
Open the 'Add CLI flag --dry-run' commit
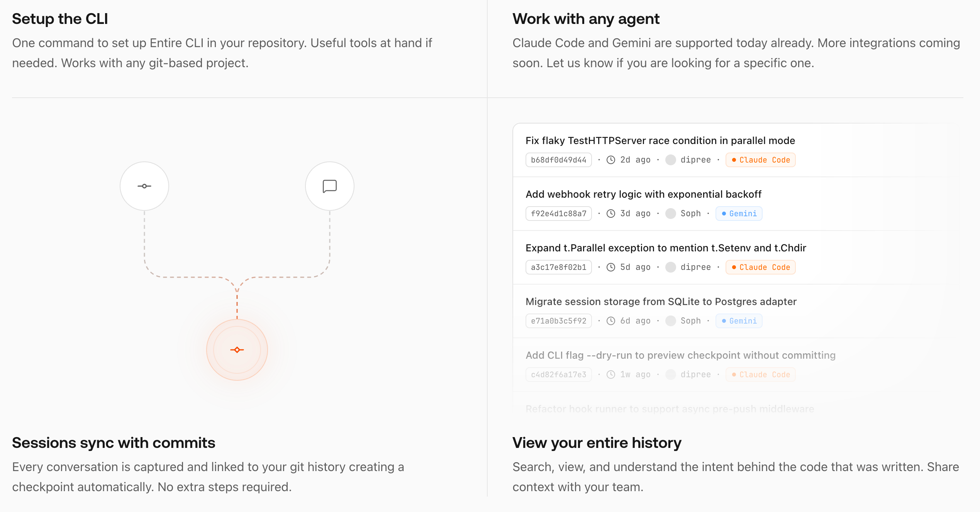(x=680, y=355)
